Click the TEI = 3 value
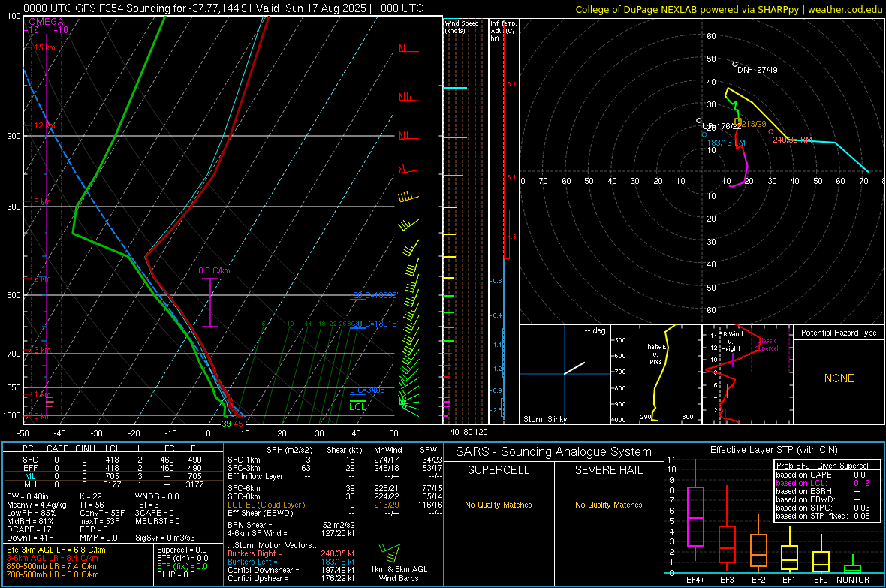Viewport: 886px width, 588px height. coord(147,505)
